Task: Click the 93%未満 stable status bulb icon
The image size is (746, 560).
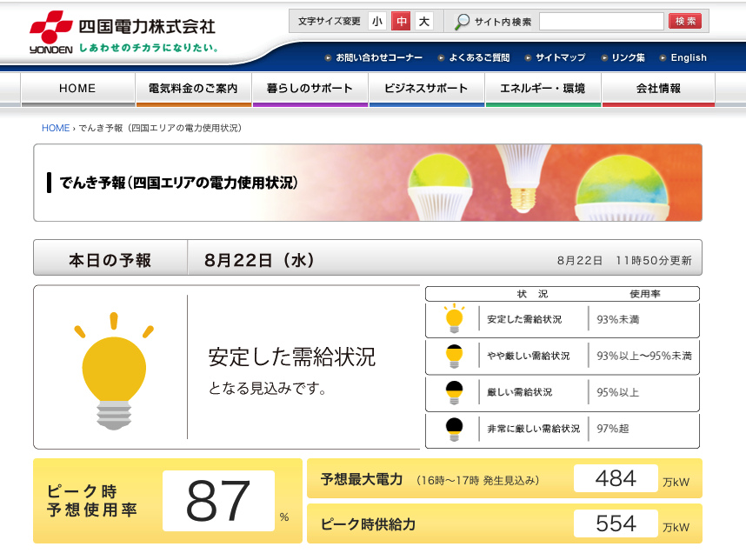Action: click(x=454, y=319)
